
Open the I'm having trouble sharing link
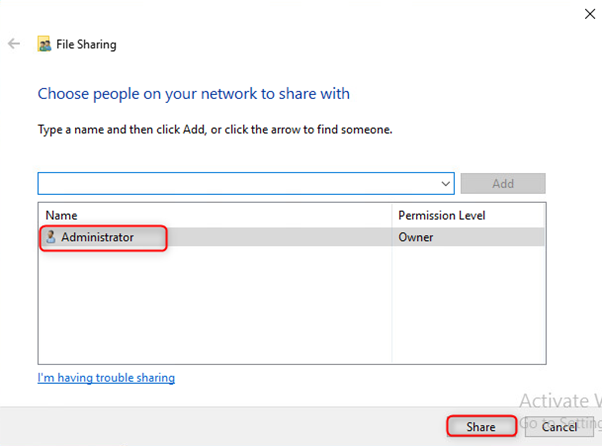[x=106, y=378]
